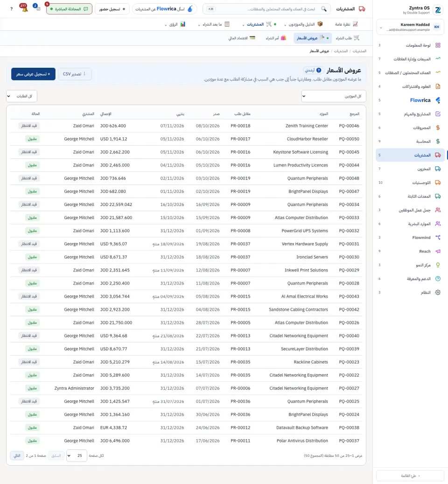This screenshot has height=484, width=448.
Task: Expand Kareem Haddad account menu
Action: (x=410, y=27)
